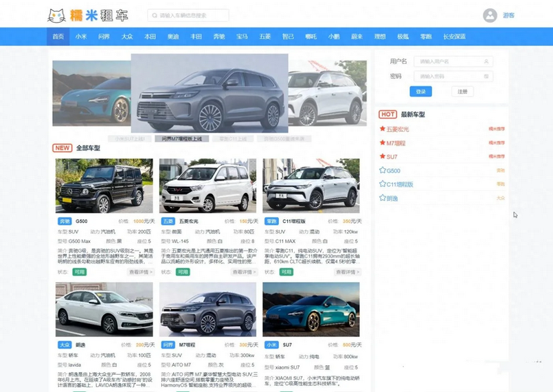This screenshot has width=553, height=392.
Task: Open the 奥迪 brand menu item
Action: pyautogui.click(x=173, y=36)
